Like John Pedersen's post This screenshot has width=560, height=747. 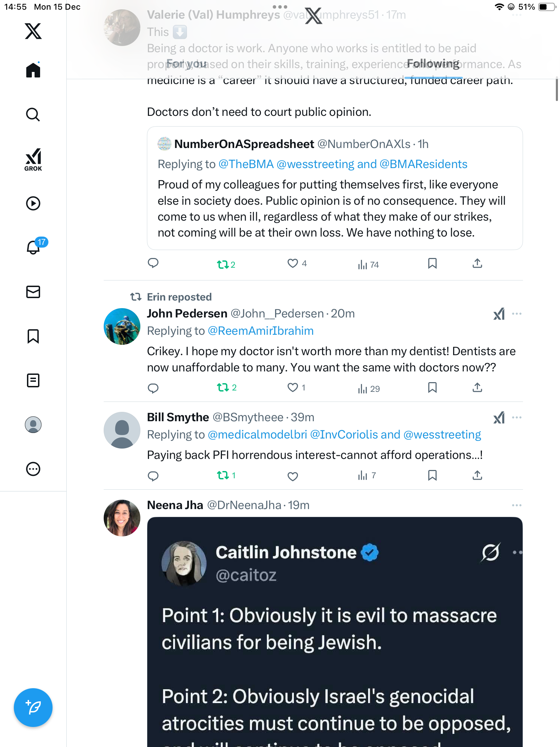click(x=293, y=388)
